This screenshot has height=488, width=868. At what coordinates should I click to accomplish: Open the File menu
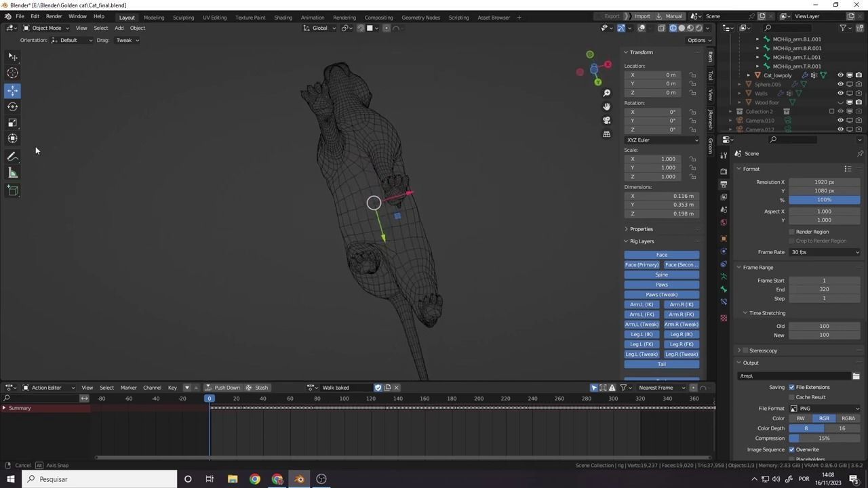tap(20, 16)
